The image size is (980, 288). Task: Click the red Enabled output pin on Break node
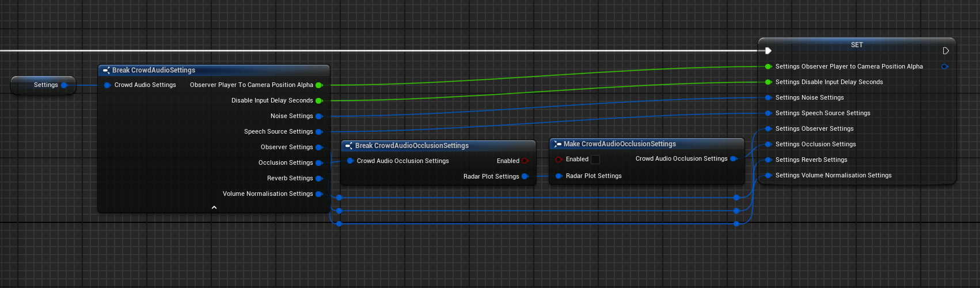coord(525,161)
